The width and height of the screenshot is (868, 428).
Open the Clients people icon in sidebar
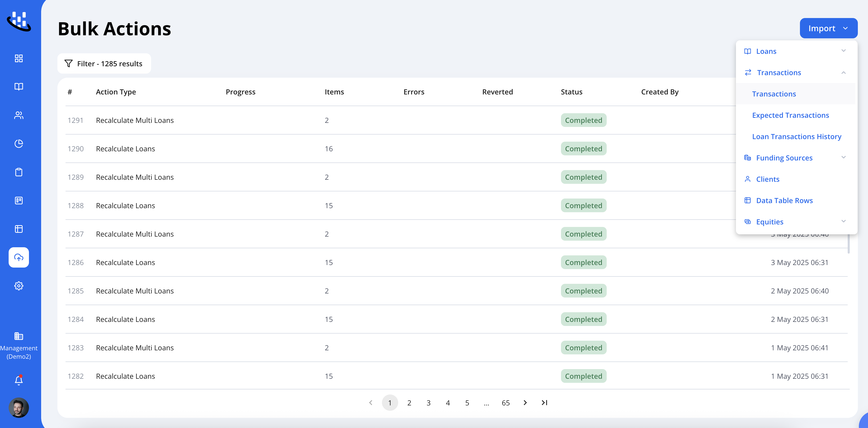[x=19, y=115]
